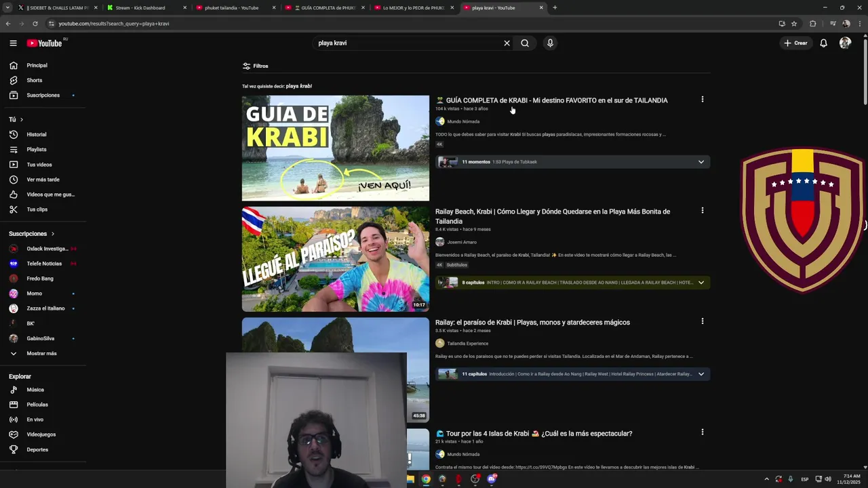Expand the 8 capítulos chapters row
Image resolution: width=868 pixels, height=488 pixels.
[x=573, y=283]
